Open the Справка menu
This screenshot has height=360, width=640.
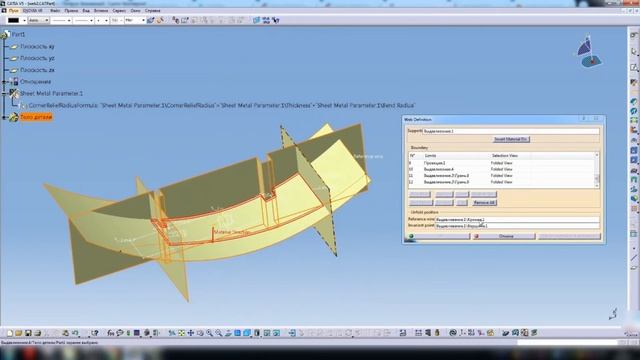point(153,11)
